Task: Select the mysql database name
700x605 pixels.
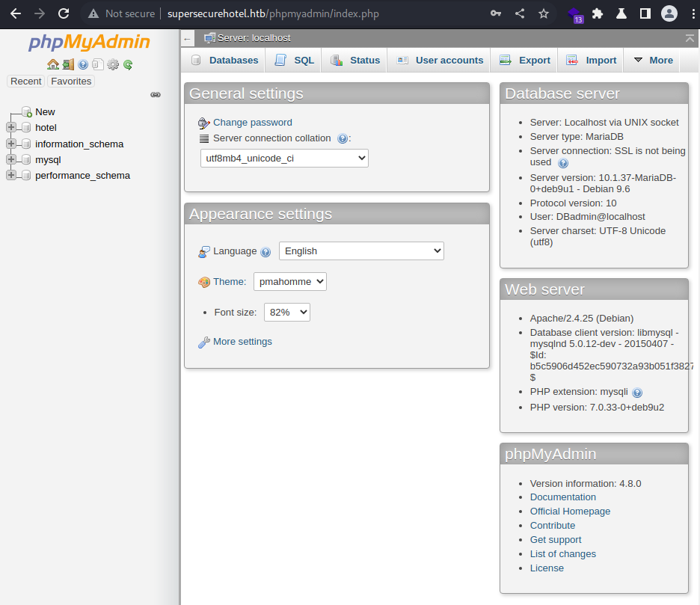Action: [x=48, y=160]
